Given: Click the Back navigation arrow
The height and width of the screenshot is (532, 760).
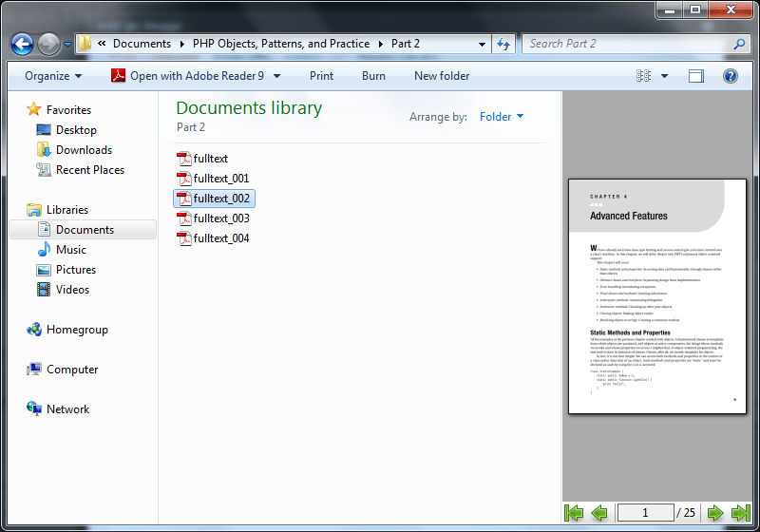Looking at the screenshot, I should click(x=22, y=44).
